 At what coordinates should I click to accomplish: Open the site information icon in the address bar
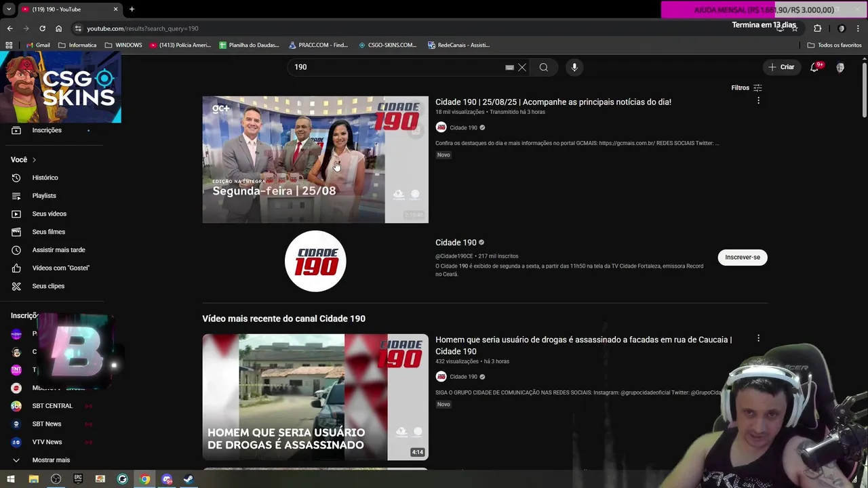click(79, 28)
